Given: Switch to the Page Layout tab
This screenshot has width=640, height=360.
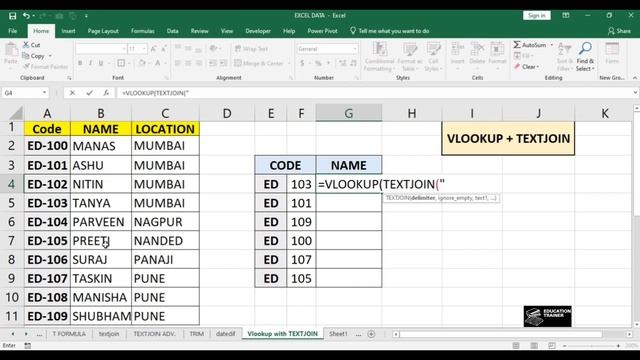Looking at the screenshot, I should click(103, 31).
